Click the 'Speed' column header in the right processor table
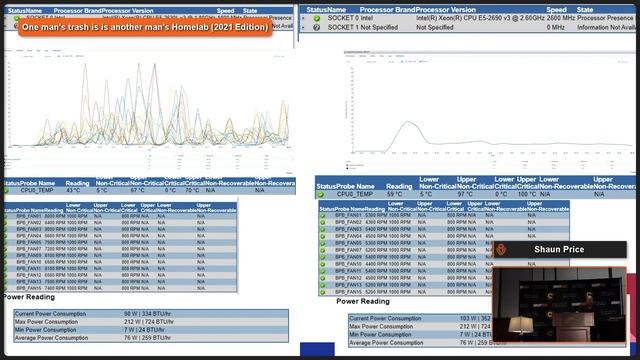 556,9
